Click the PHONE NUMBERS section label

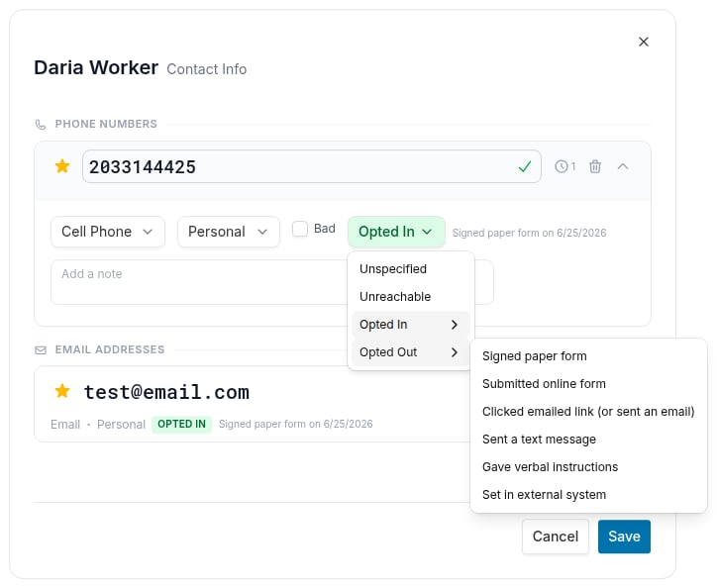coord(106,124)
